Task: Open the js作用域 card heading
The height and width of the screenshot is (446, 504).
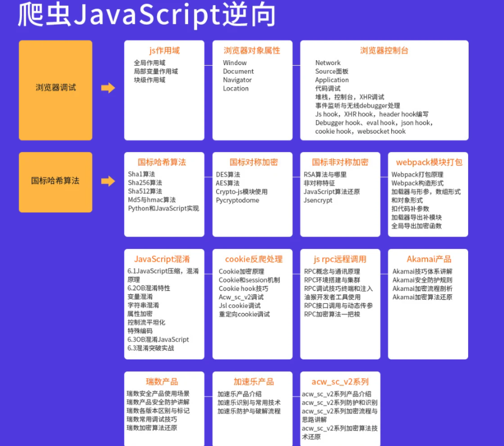Action: point(164,51)
